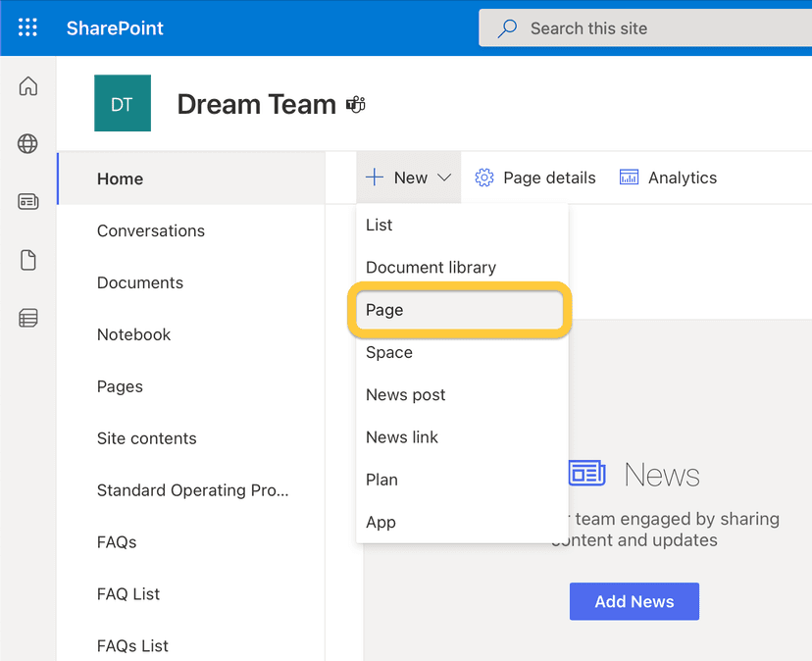The image size is (812, 661).
Task: Navigate to the Conversations page
Action: [x=150, y=230]
